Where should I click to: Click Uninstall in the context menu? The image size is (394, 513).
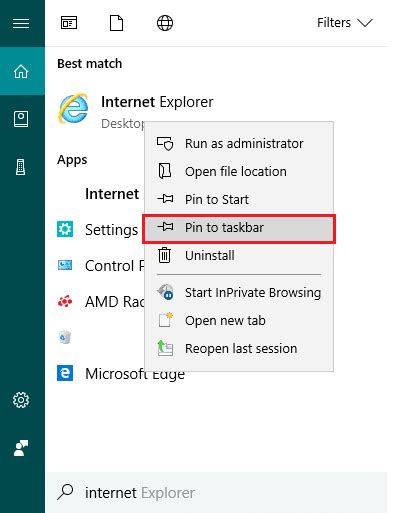239,256
